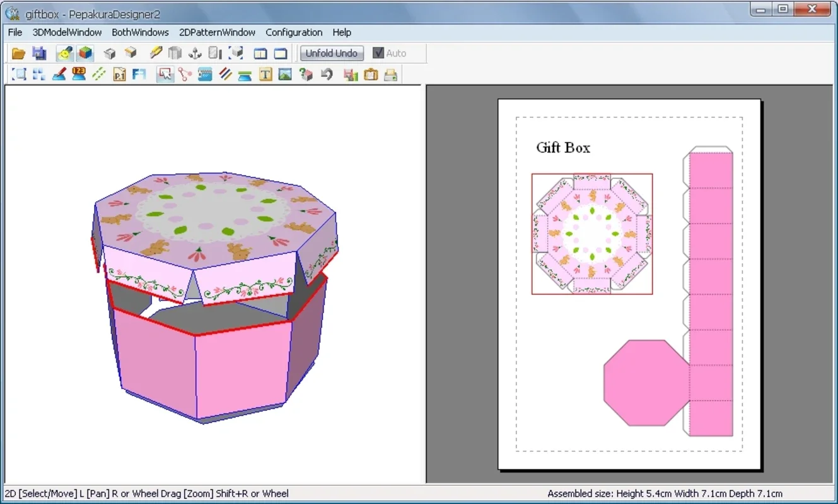This screenshot has height=504, width=838.
Task: Switch to the split two-pane window layout icon
Action: click(260, 54)
